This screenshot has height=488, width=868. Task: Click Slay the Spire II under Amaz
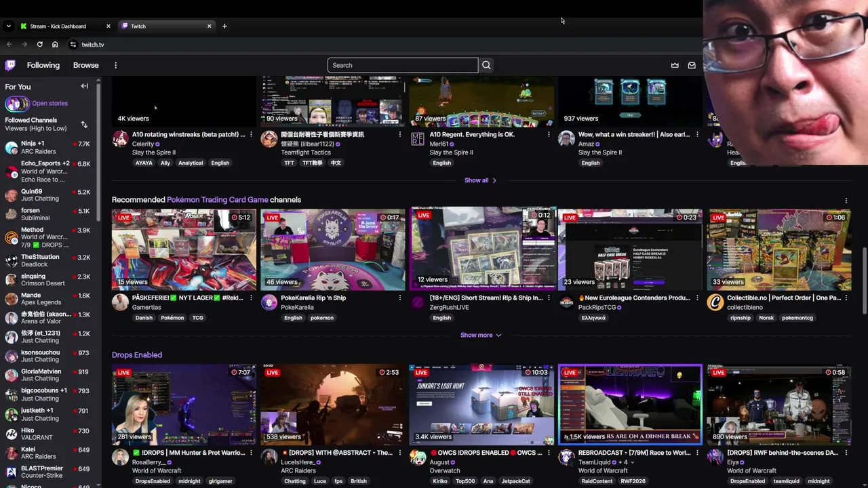600,152
